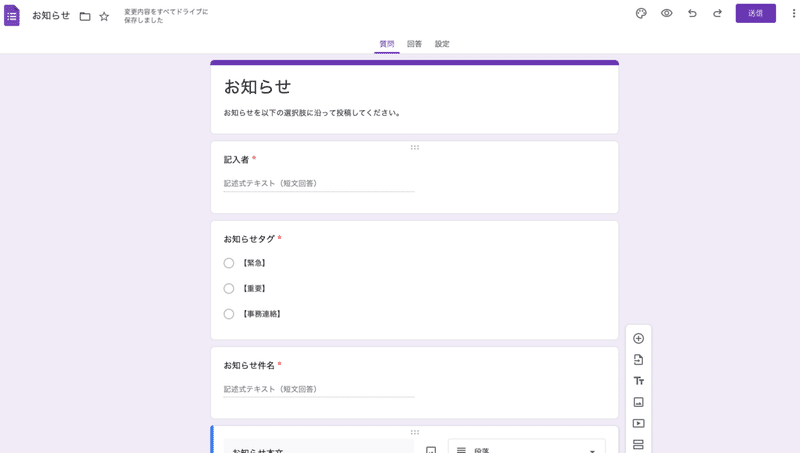800x453 pixels.
Task: Click the form description text
Action: click(312, 113)
